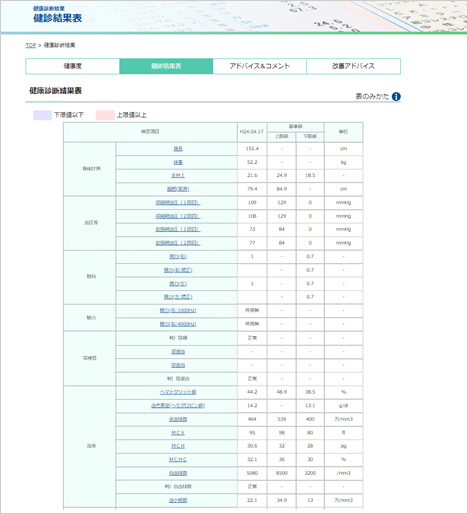Select the platelet value 22.1
Image resolution: width=468 pixels, height=514 pixels.
coord(252,500)
